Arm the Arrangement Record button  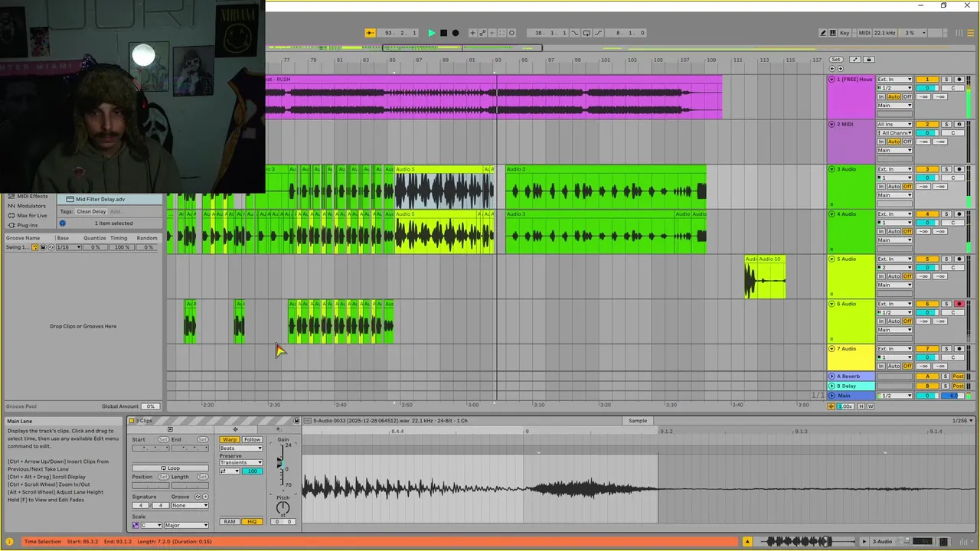tap(456, 33)
